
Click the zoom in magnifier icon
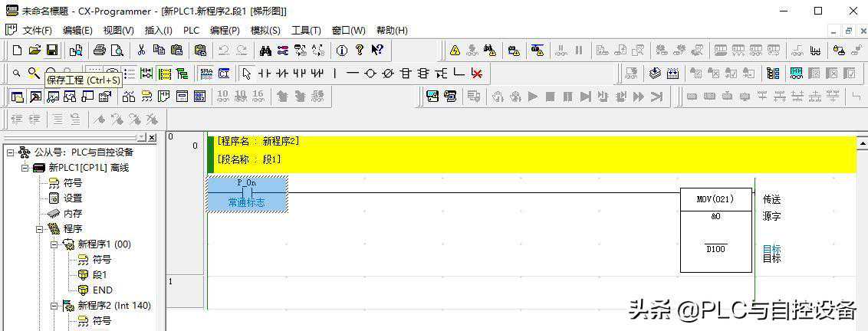pos(33,73)
